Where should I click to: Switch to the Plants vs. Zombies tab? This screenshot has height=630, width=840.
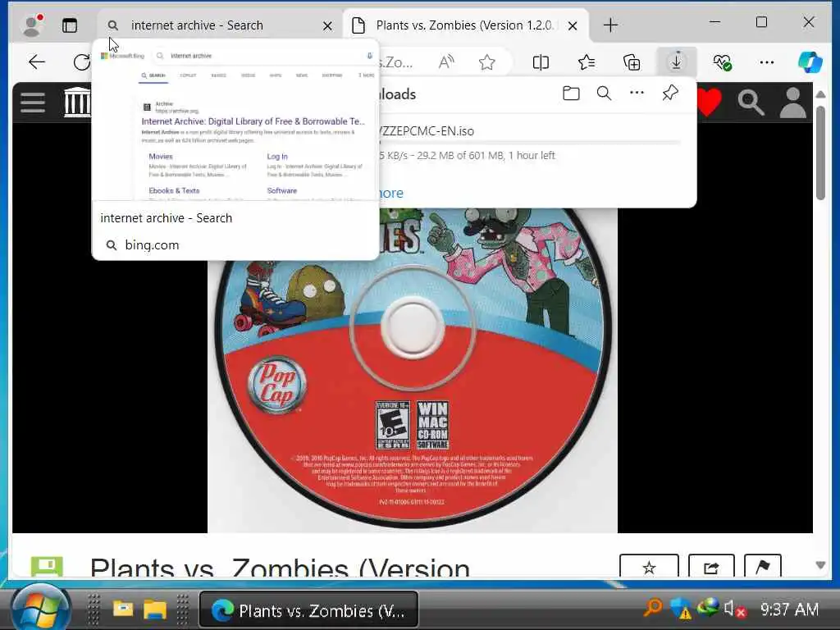465,25
